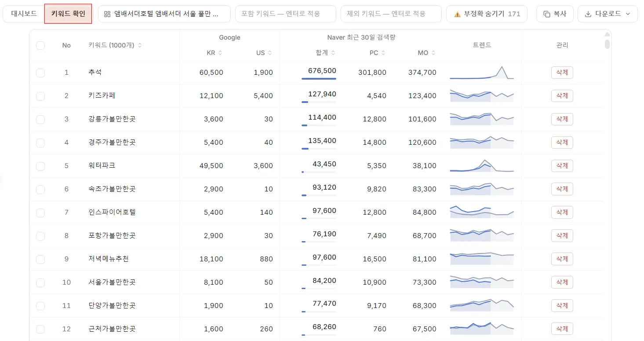The width and height of the screenshot is (644, 341).
Task: Click the trend sparkline for 인스파이어호텔
Action: coord(482,213)
